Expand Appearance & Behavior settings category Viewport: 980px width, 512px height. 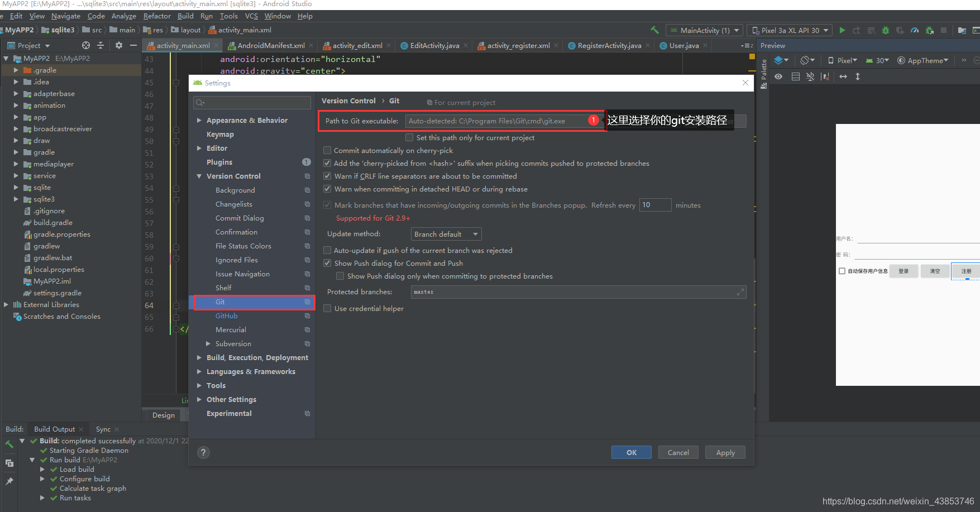[x=199, y=120]
